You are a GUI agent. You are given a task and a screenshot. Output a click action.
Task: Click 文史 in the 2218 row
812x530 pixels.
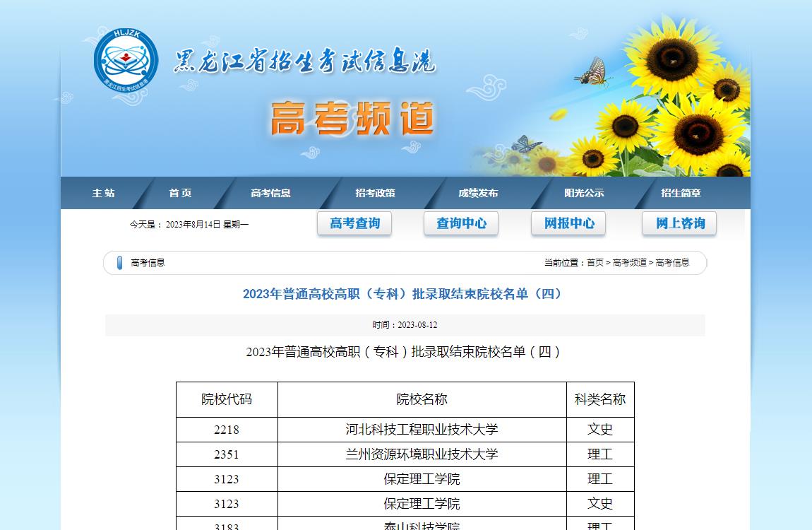pos(600,430)
